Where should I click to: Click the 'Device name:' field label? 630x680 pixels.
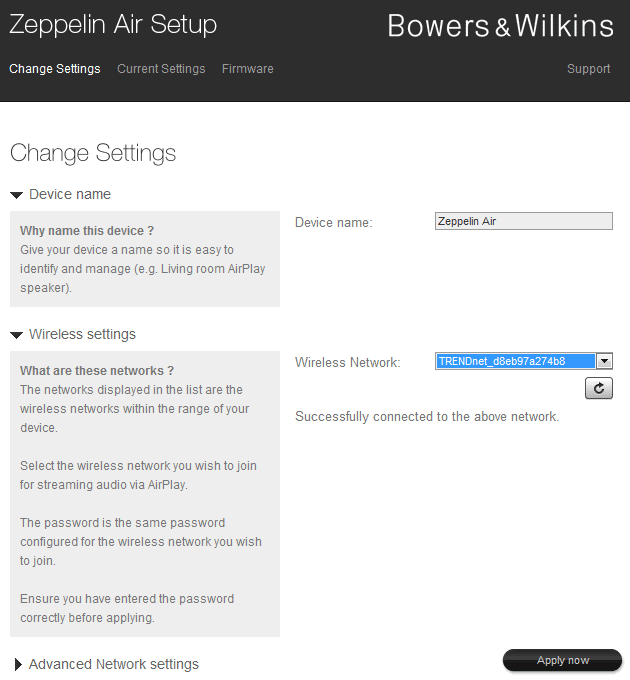(333, 222)
